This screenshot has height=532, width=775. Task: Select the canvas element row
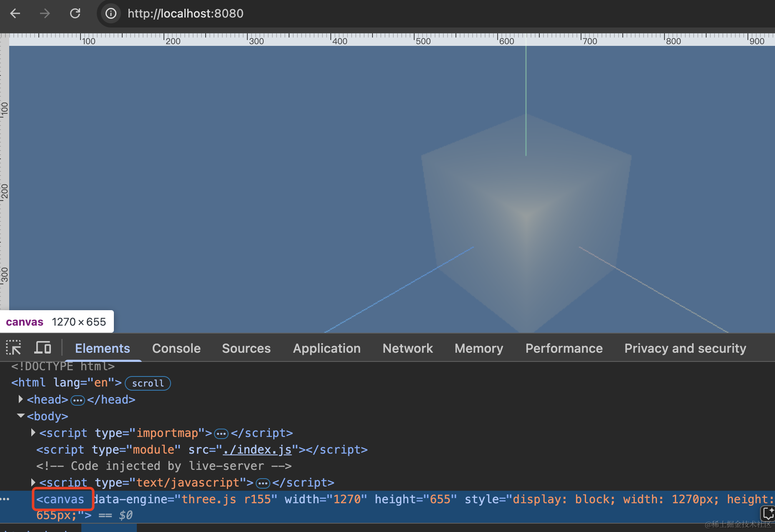click(387, 507)
